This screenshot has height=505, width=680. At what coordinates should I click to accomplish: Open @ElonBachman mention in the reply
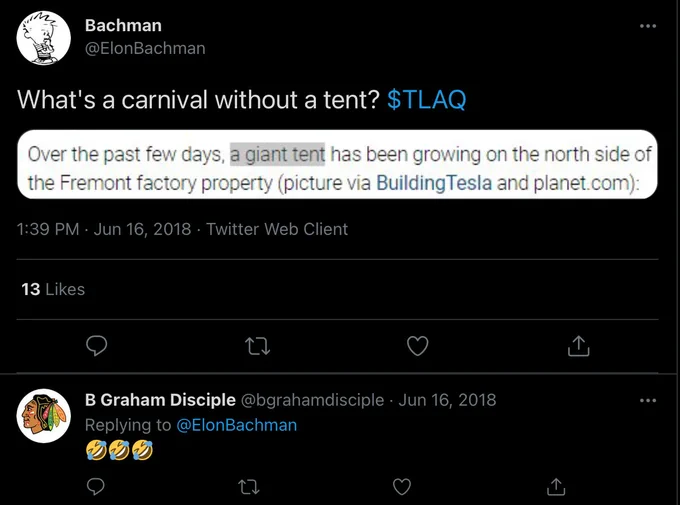(x=236, y=425)
